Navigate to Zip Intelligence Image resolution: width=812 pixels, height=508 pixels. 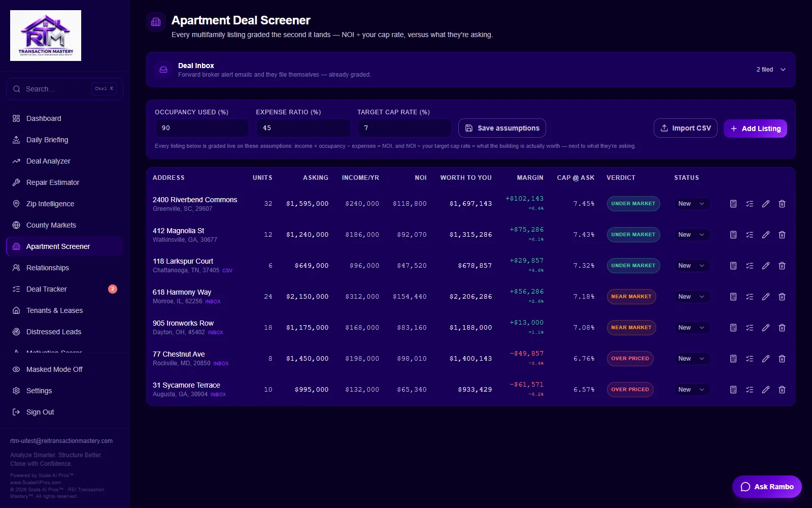point(64,204)
